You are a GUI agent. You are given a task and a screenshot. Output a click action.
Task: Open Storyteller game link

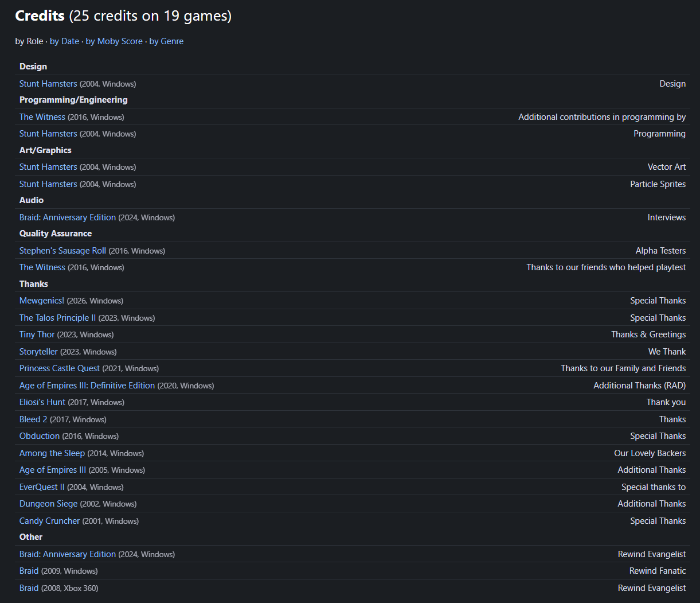[x=38, y=352]
